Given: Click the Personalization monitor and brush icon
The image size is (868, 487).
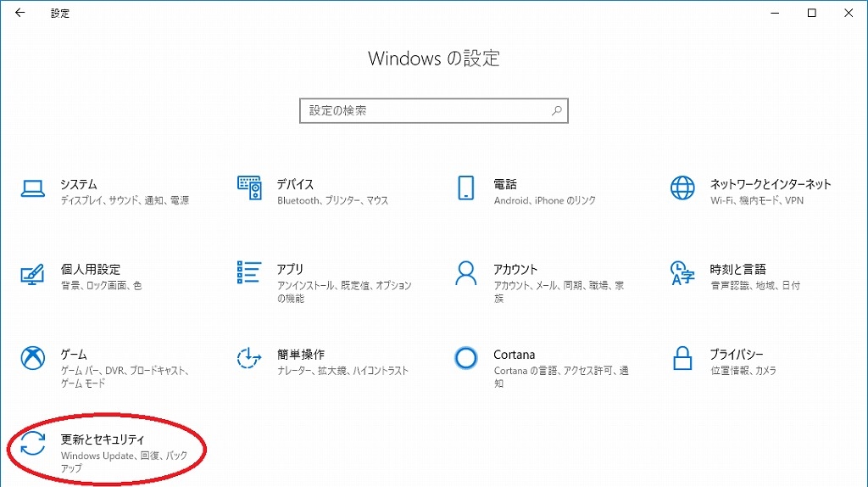Looking at the screenshot, I should [x=32, y=274].
